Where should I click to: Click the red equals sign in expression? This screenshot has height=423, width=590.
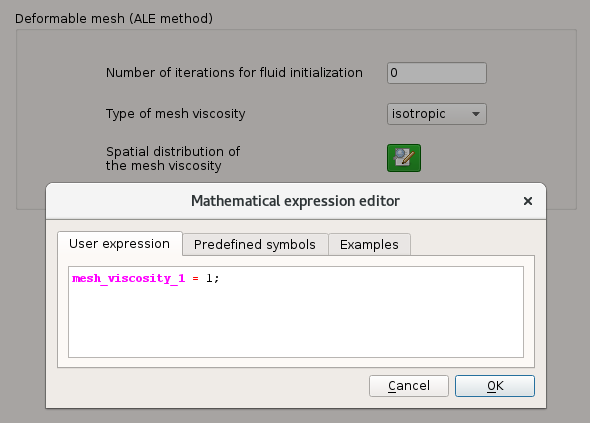195,279
